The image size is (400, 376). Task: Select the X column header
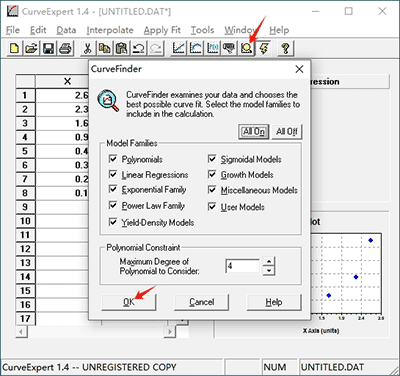pos(62,81)
